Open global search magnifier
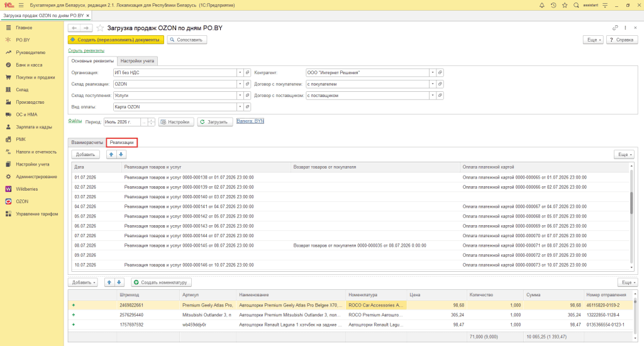 [x=576, y=5]
